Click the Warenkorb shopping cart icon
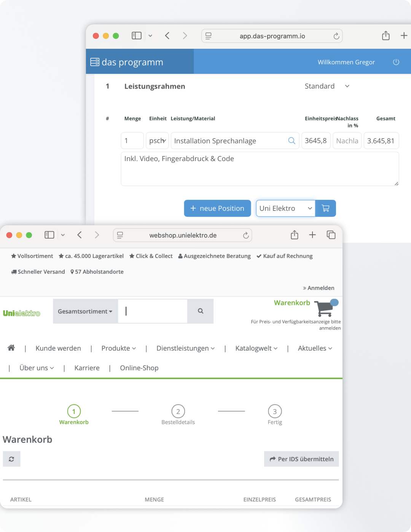This screenshot has height=532, width=411. (x=326, y=308)
